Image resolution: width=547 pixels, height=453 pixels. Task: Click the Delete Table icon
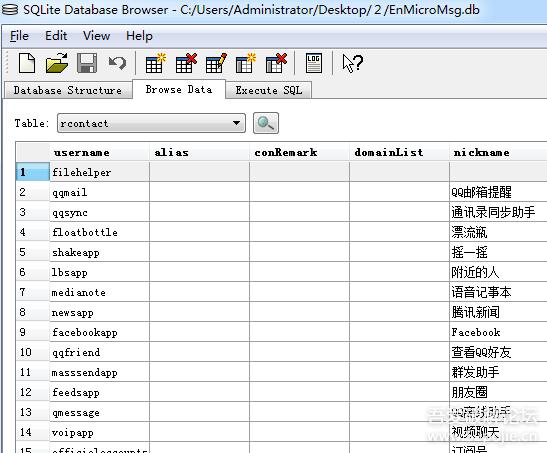[186, 63]
